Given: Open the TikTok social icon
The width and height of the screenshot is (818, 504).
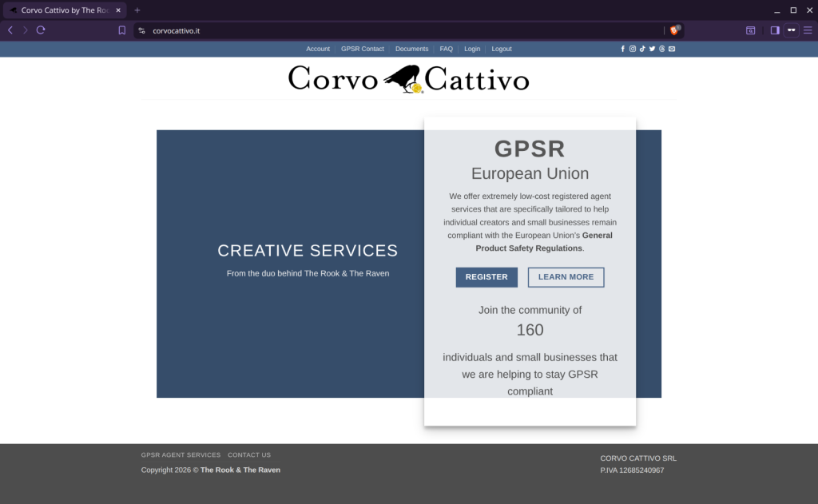Looking at the screenshot, I should [x=642, y=49].
